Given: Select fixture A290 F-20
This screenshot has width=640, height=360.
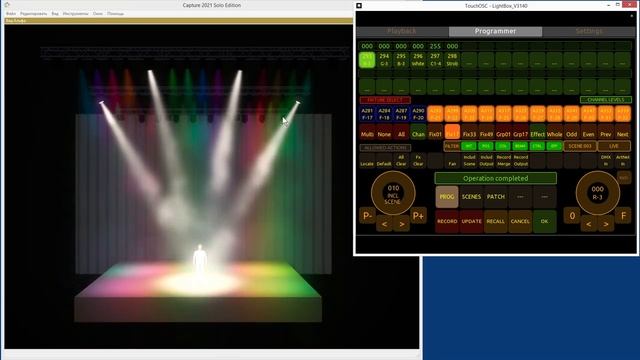Looking at the screenshot, I should coord(418,114).
